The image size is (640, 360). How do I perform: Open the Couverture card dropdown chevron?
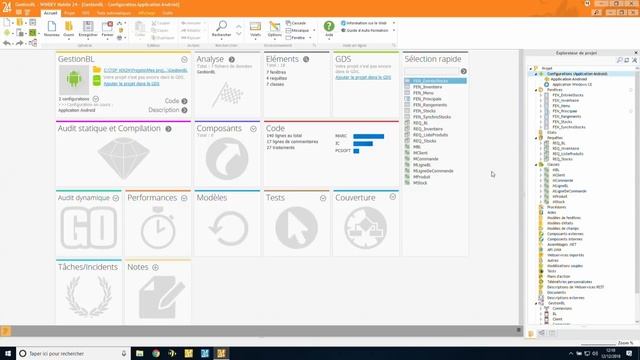[x=393, y=197]
